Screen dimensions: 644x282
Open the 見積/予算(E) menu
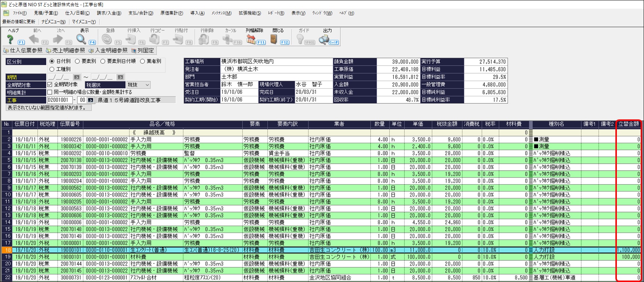tap(46, 13)
